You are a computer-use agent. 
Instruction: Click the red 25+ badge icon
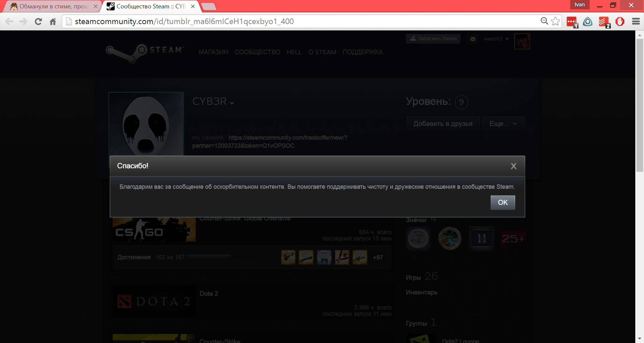(513, 238)
